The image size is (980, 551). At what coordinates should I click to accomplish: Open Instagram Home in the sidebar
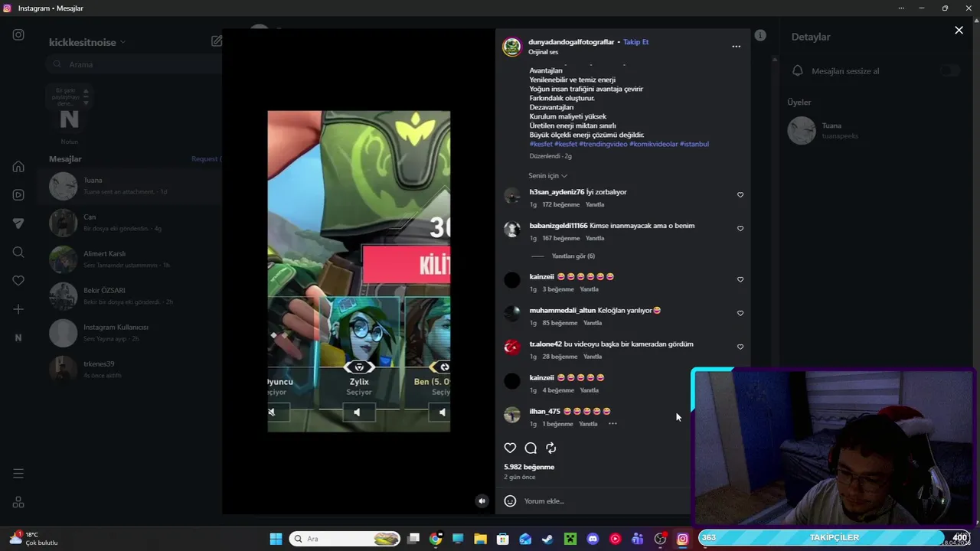click(x=18, y=166)
